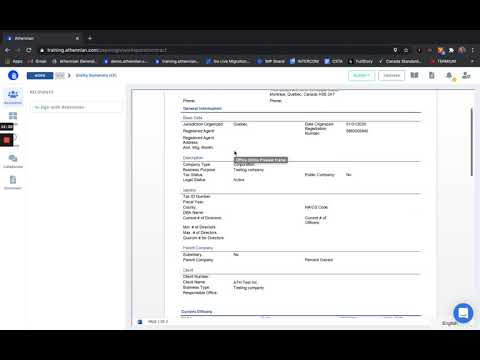Click the training.athennian.com address bar

click(107, 50)
